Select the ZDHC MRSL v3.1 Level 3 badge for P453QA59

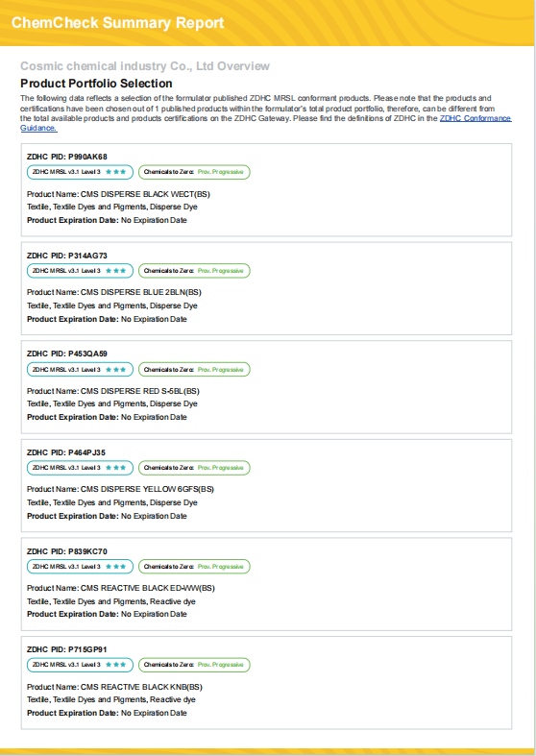80,370
